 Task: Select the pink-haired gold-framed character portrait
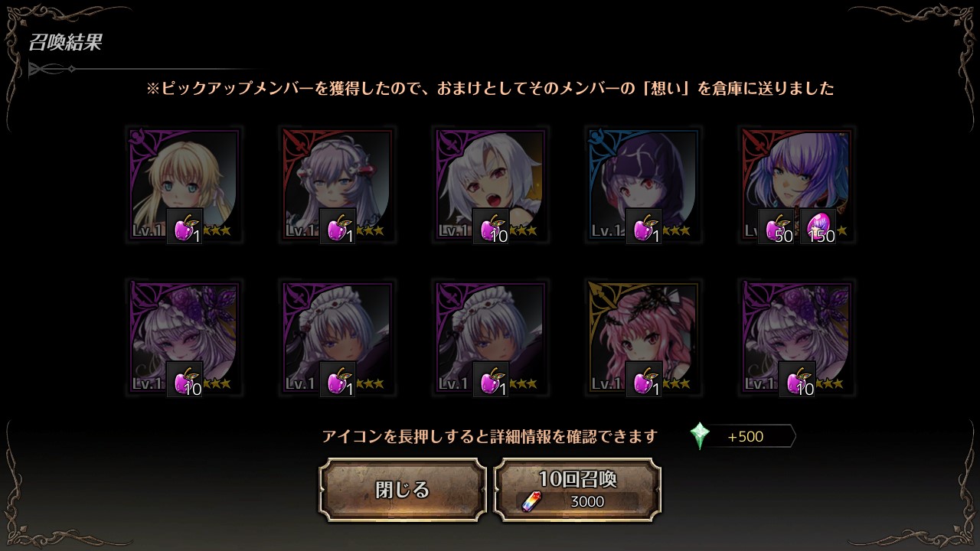tap(643, 338)
